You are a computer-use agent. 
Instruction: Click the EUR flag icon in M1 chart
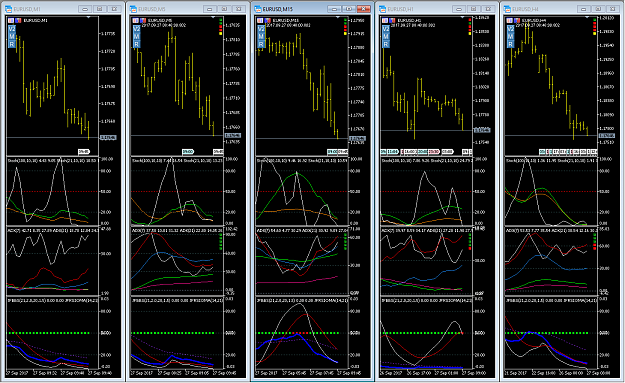click(x=11, y=20)
